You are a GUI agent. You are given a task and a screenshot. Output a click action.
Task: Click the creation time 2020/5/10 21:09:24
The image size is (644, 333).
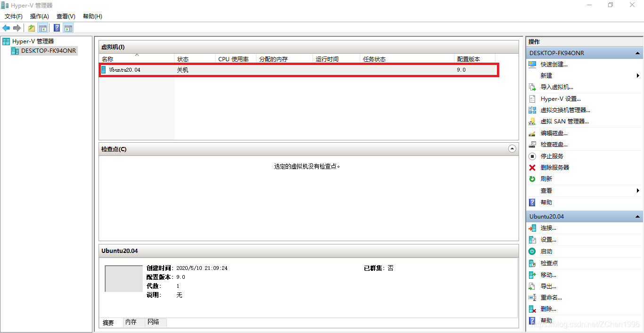202,268
